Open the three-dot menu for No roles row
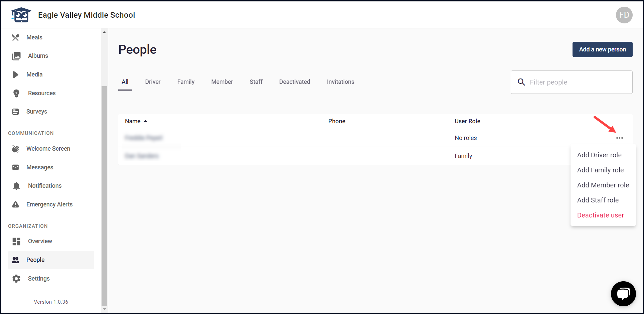644x314 pixels. pyautogui.click(x=619, y=138)
